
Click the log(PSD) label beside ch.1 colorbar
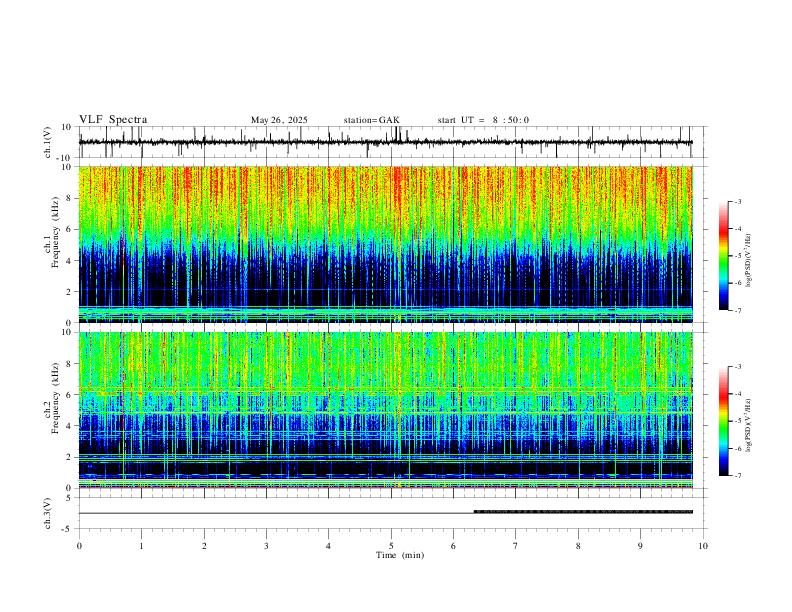(748, 260)
